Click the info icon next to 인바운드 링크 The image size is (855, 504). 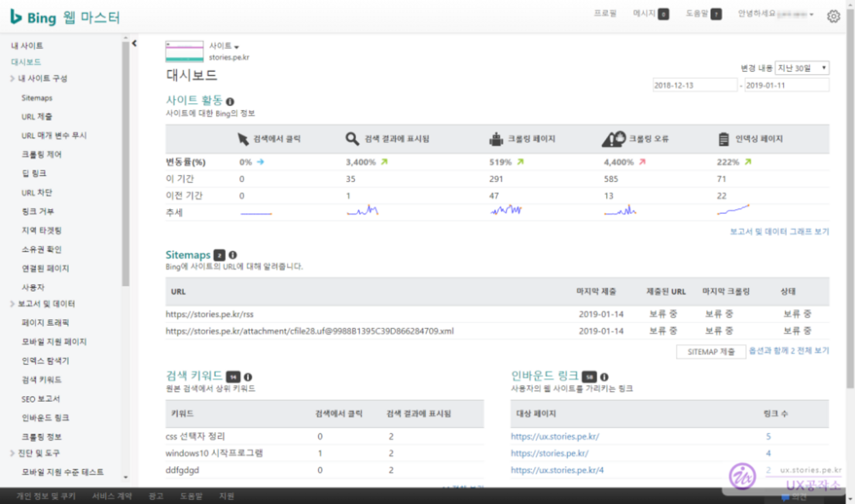pos(605,377)
